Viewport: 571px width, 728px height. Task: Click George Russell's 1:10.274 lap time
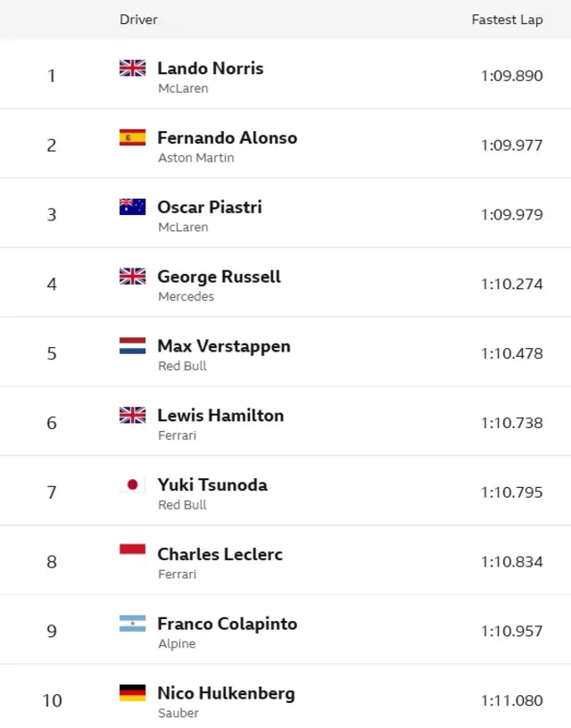(x=511, y=284)
